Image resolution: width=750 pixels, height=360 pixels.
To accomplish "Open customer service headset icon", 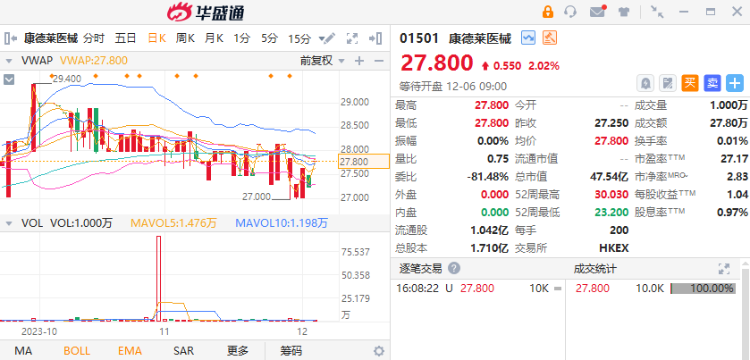I will tap(570, 11).
